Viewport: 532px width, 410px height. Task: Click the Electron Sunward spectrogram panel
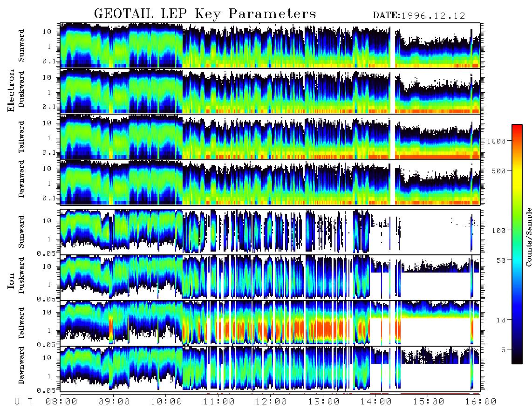[x=270, y=45]
